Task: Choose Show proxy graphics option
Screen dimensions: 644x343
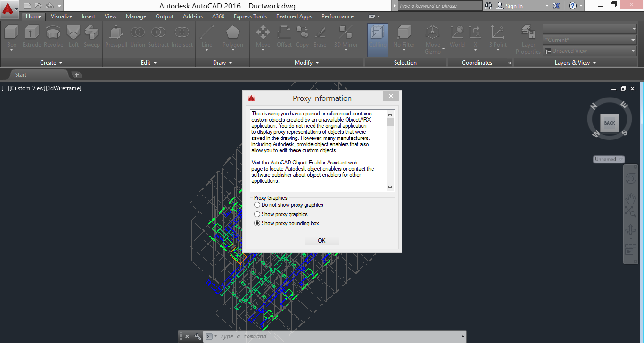Action: [x=257, y=214]
